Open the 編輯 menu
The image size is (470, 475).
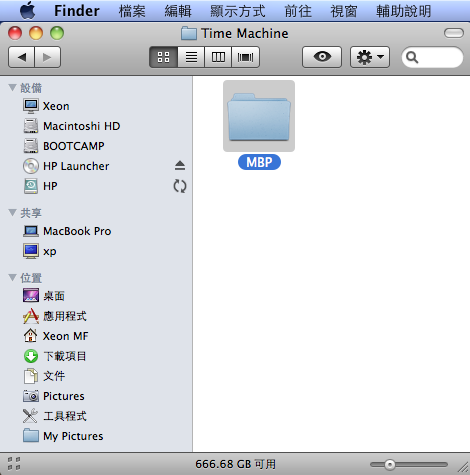point(178,11)
